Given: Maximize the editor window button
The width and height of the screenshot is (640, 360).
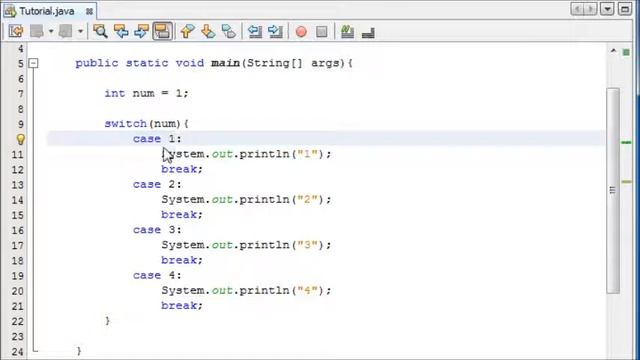Looking at the screenshot, I should 625,9.
